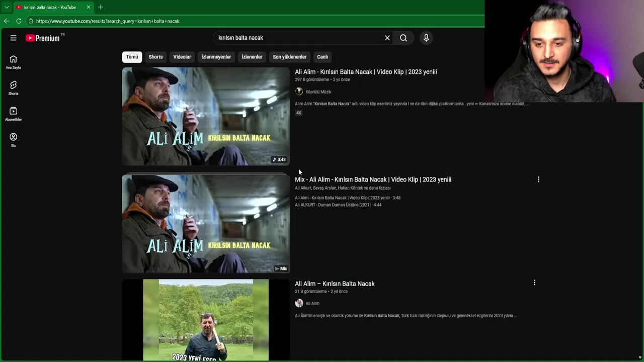The height and width of the screenshot is (362, 644).
Task: Open more options for third Ali Alim video
Action: (534, 283)
